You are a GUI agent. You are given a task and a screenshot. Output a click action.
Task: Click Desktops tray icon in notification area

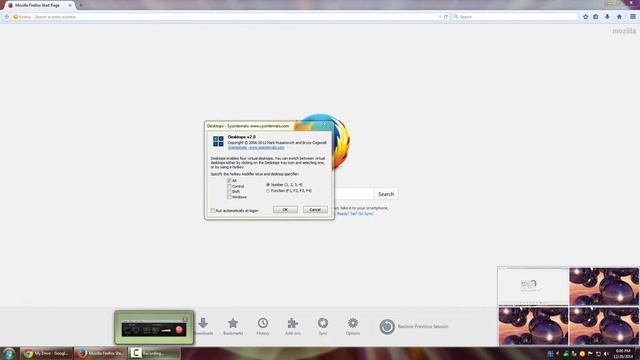coord(550,353)
